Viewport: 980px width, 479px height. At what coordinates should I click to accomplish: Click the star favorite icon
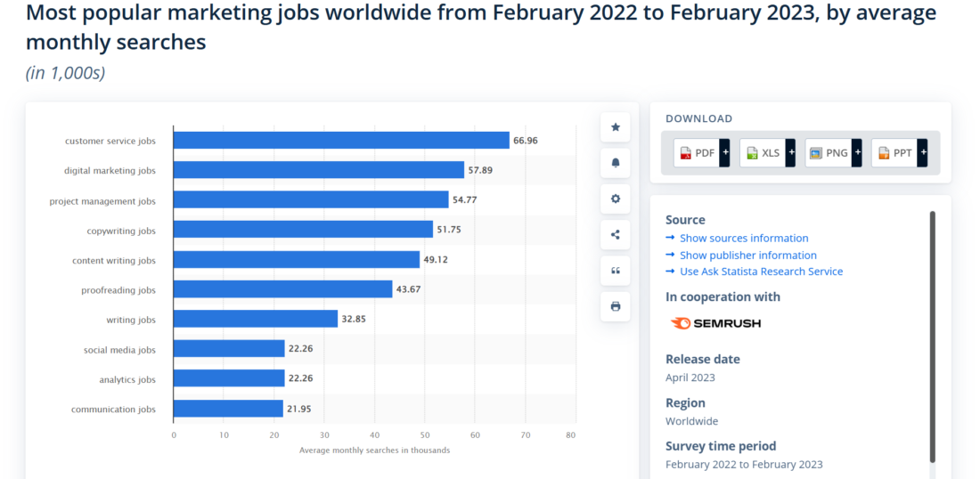[615, 127]
